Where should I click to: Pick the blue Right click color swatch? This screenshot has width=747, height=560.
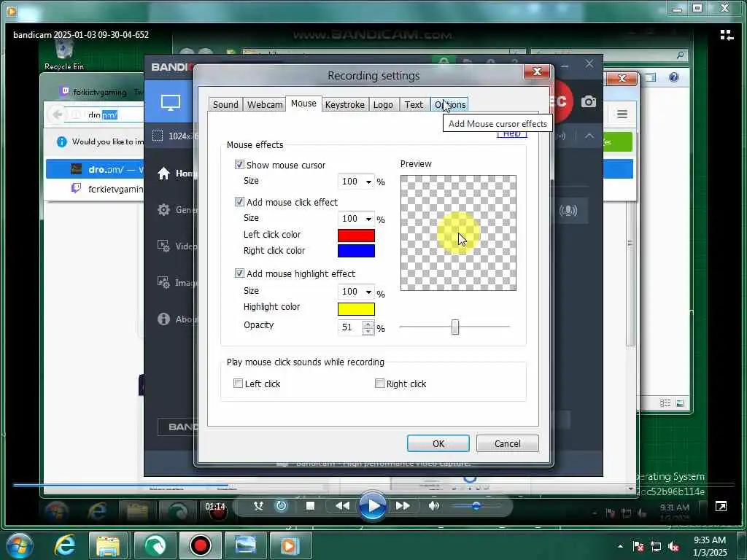(356, 251)
